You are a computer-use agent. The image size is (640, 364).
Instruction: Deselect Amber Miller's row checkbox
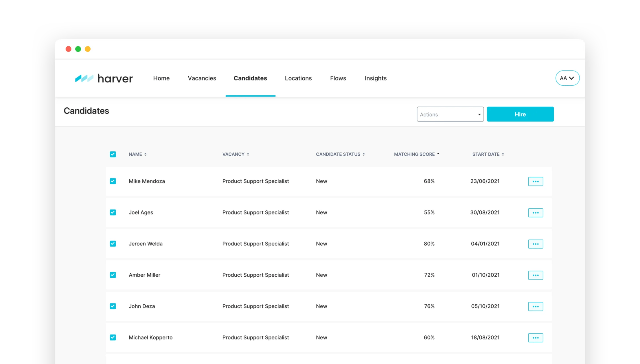[x=113, y=275]
